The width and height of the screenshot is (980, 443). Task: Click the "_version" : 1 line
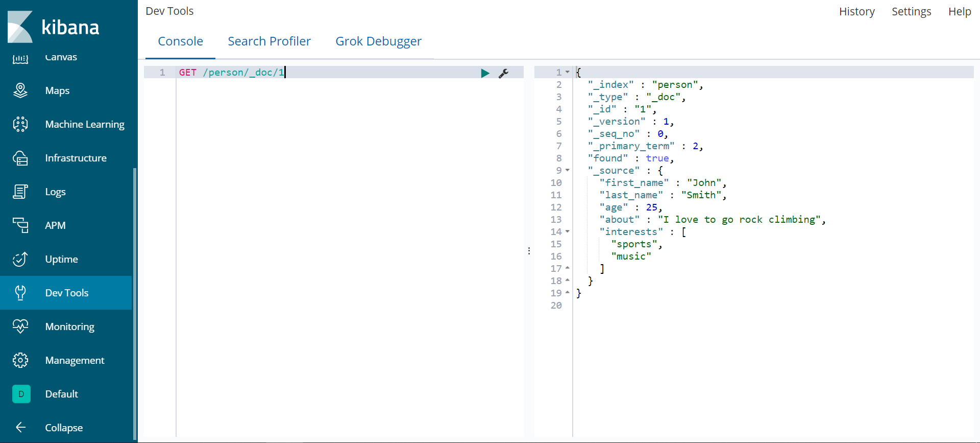[631, 122]
